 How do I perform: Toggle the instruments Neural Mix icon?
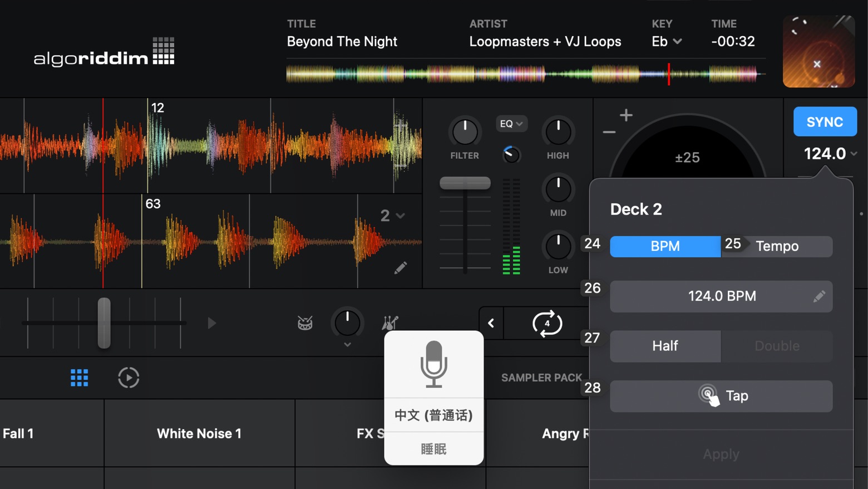[x=390, y=322]
